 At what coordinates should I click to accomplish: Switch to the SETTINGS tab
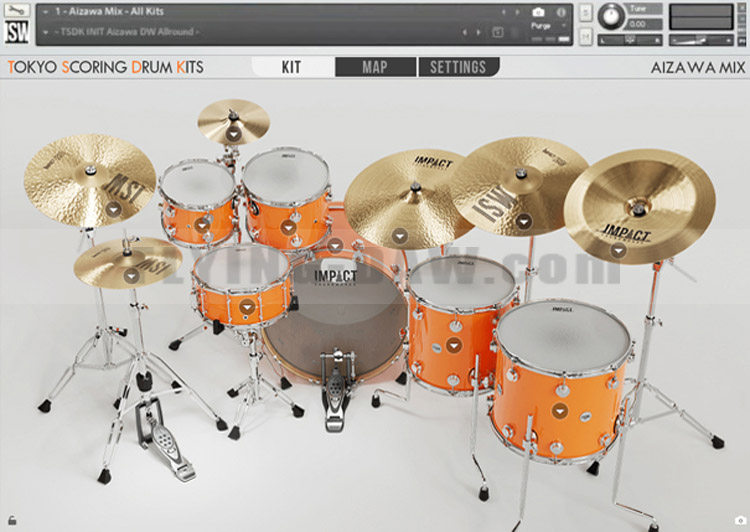(459, 67)
